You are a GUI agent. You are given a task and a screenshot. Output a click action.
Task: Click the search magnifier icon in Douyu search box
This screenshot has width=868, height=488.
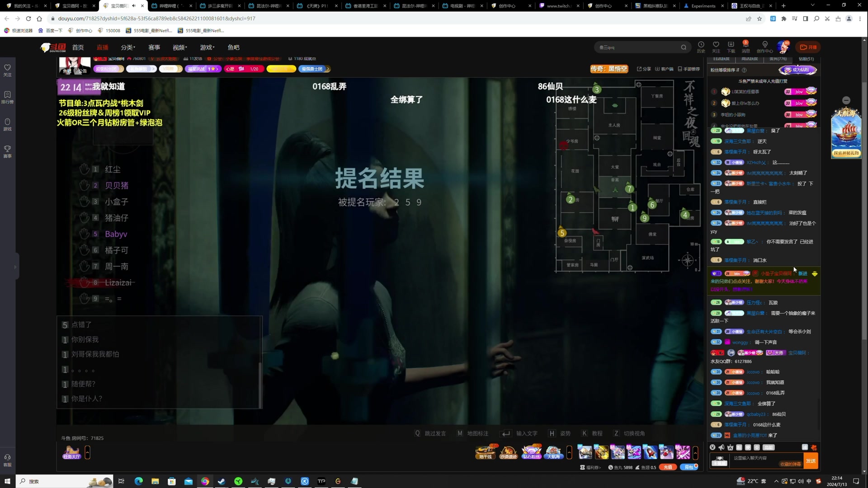684,47
